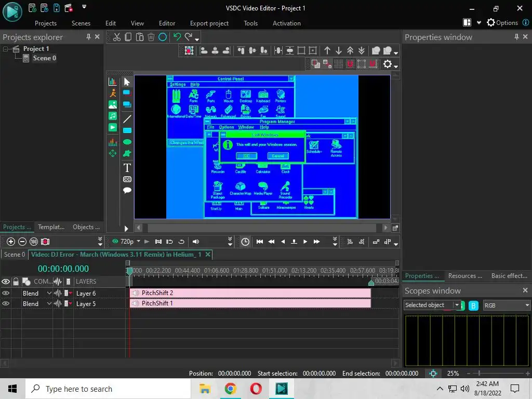
Task: Click the Paste clipboard icon
Action: 139,37
